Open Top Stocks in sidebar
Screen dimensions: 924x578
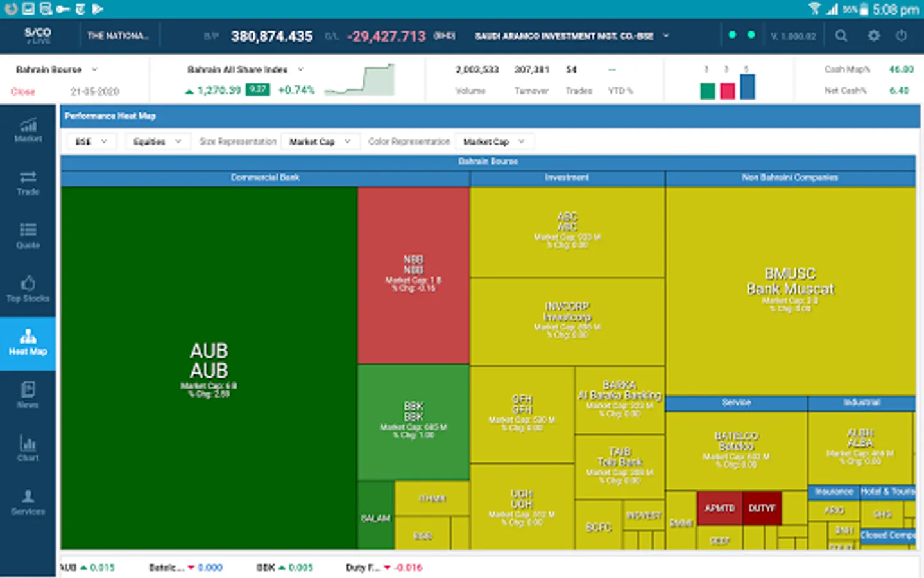[28, 290]
